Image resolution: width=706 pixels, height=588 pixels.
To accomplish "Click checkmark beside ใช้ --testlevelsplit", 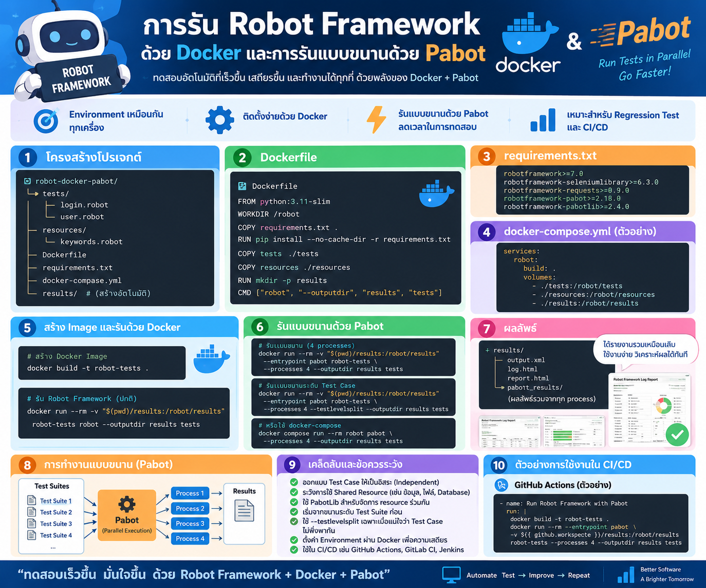I will tap(294, 521).
